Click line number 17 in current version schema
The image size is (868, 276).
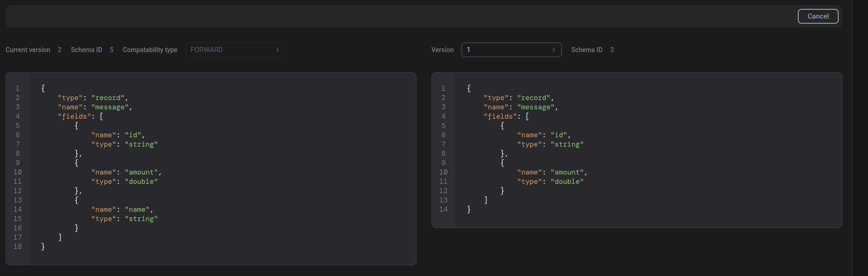[18, 237]
